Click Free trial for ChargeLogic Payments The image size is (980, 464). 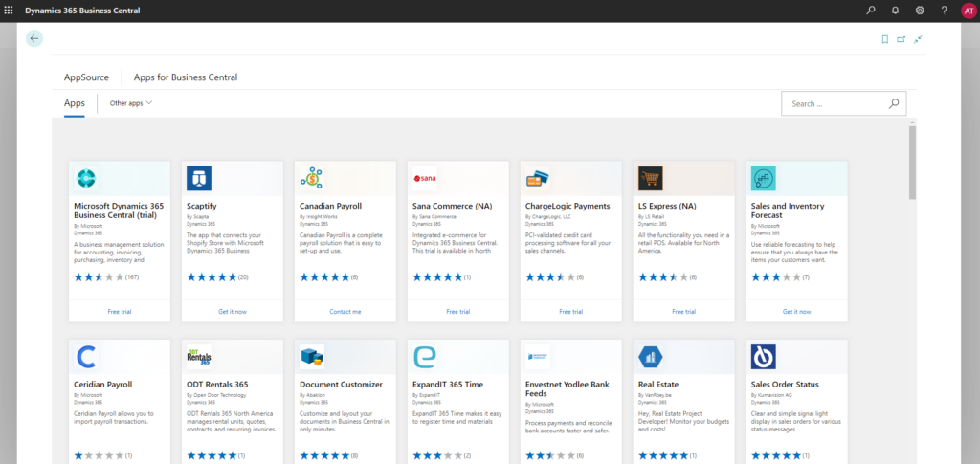click(570, 311)
